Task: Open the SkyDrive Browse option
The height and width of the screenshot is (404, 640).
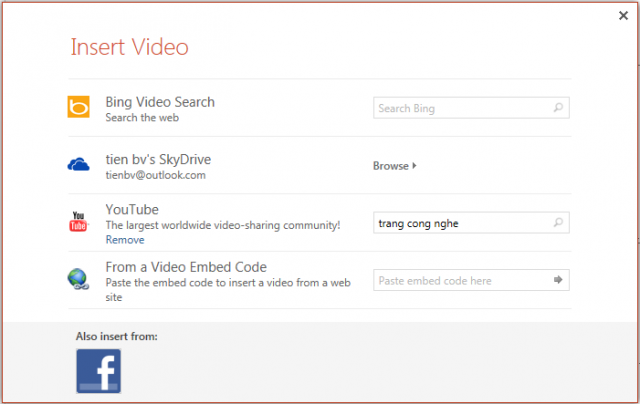Action: [x=390, y=166]
